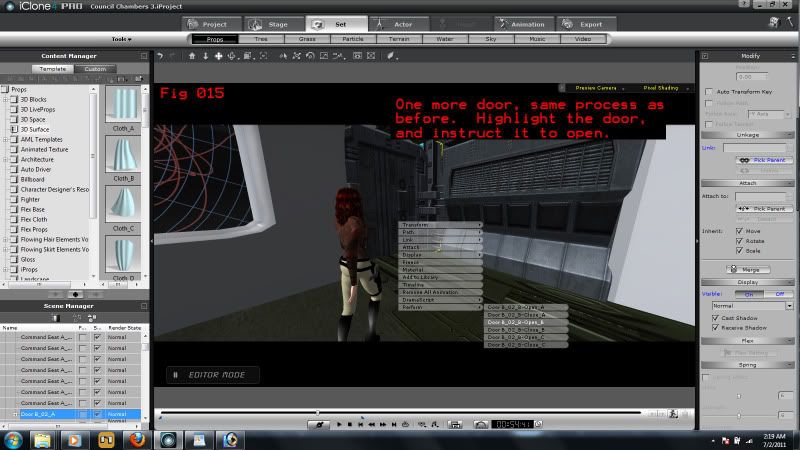Image resolution: width=800 pixels, height=450 pixels.
Task: Open the Terrain sub-tab
Action: tap(398, 39)
